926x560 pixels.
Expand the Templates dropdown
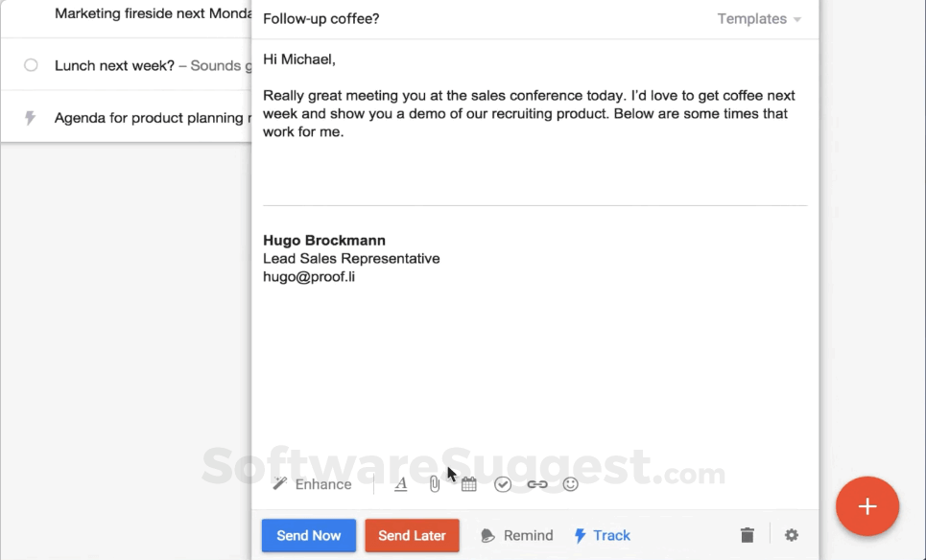click(x=759, y=19)
